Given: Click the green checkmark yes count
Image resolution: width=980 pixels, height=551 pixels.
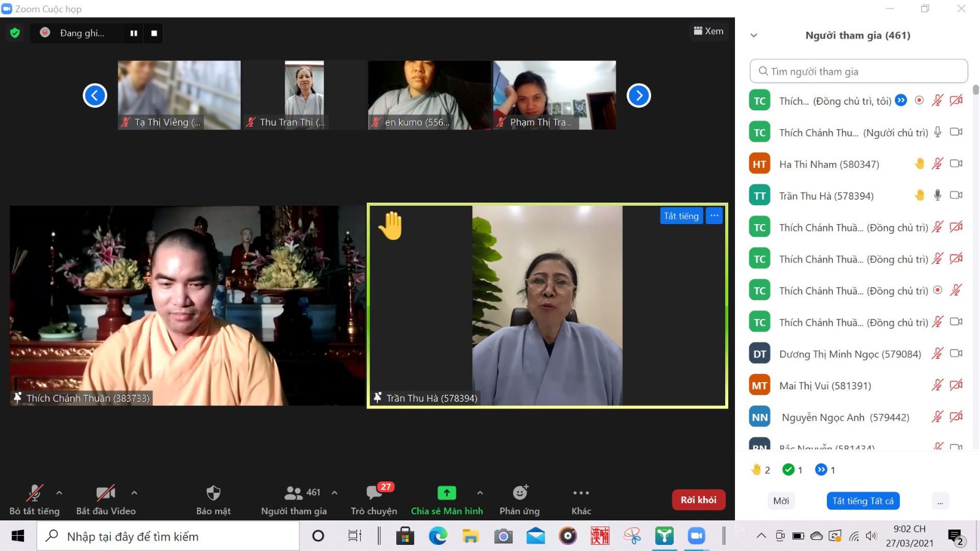Looking at the screenshot, I should (x=793, y=470).
